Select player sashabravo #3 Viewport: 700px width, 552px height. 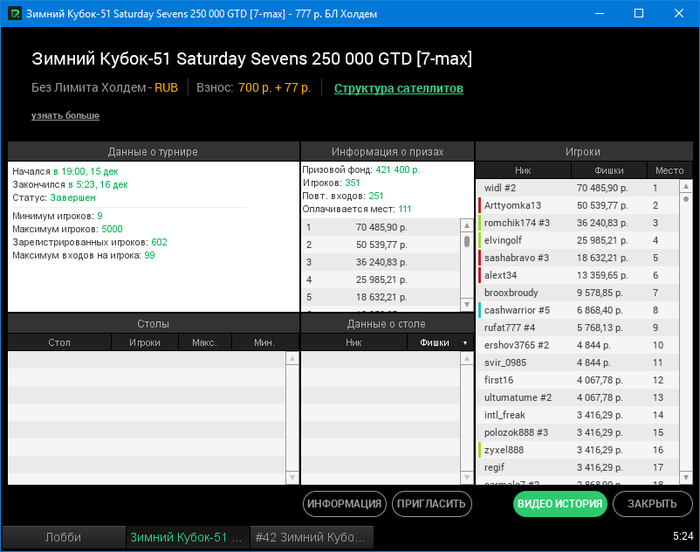[578, 258]
